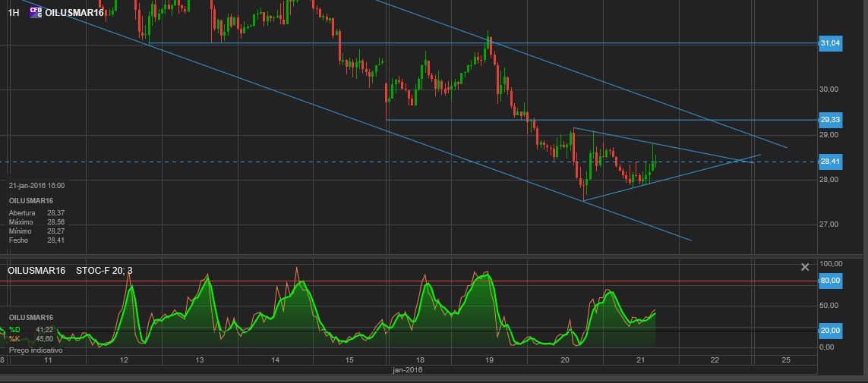Image resolution: width=868 pixels, height=383 pixels.
Task: Click date 12 on the time axis
Action: 124,360
